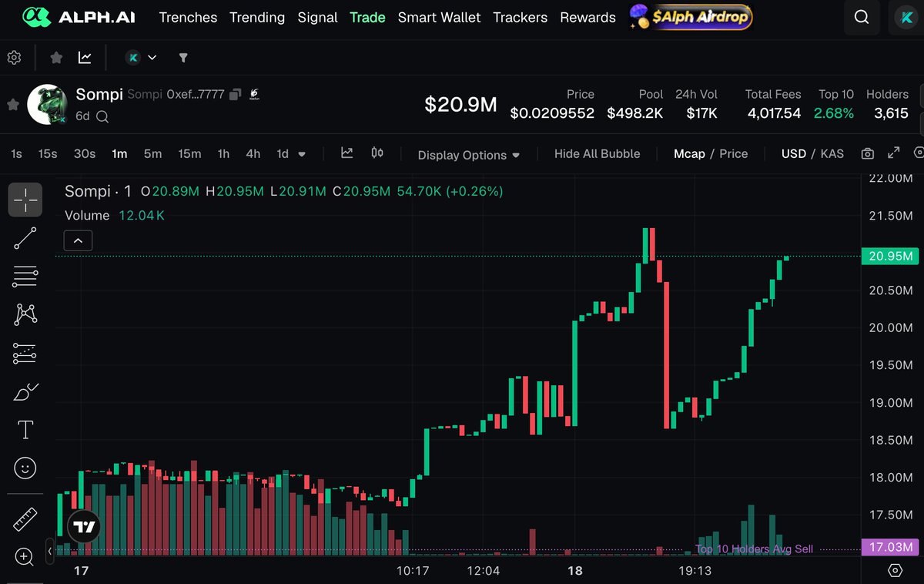This screenshot has height=584, width=924.
Task: Open the K account avatar at top right
Action: click(x=906, y=17)
